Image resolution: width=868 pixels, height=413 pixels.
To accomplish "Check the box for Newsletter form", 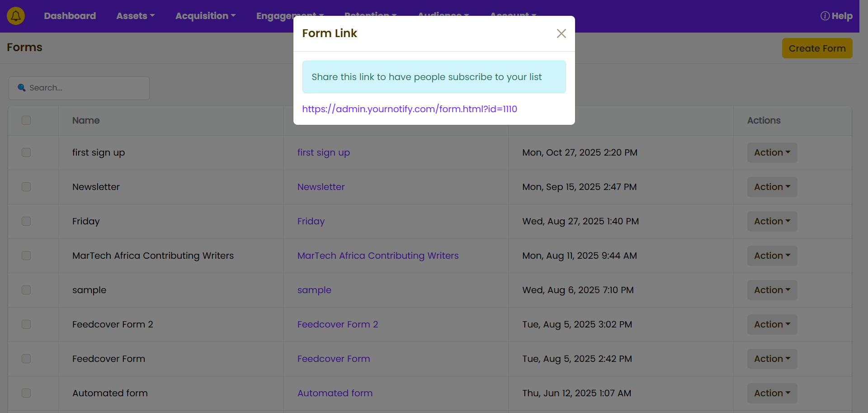I will point(26,187).
